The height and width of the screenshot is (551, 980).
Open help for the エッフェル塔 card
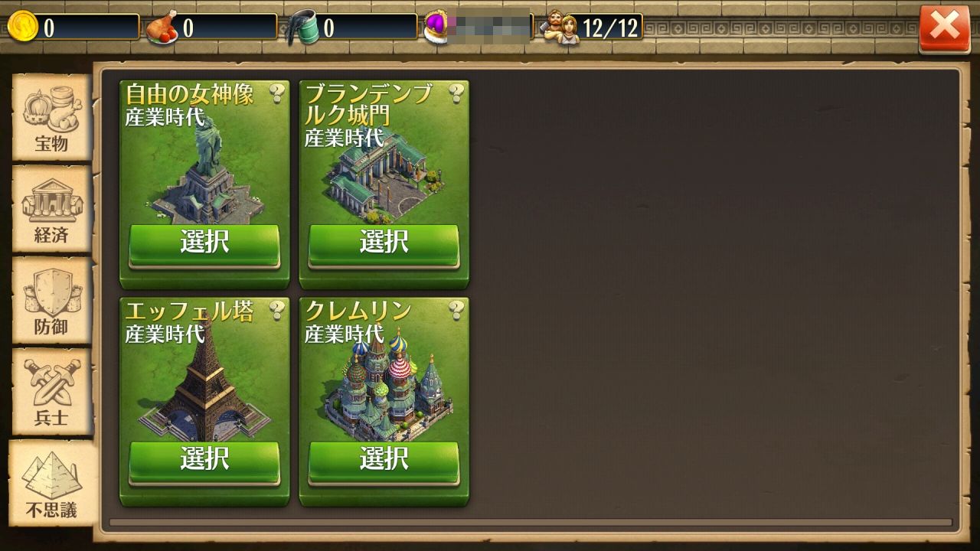click(x=276, y=309)
